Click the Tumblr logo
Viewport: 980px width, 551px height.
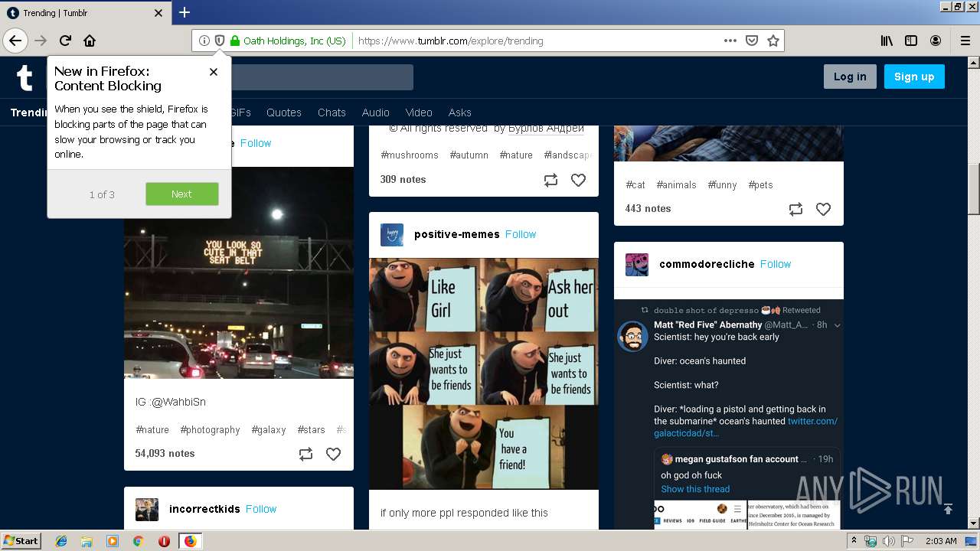(x=24, y=77)
